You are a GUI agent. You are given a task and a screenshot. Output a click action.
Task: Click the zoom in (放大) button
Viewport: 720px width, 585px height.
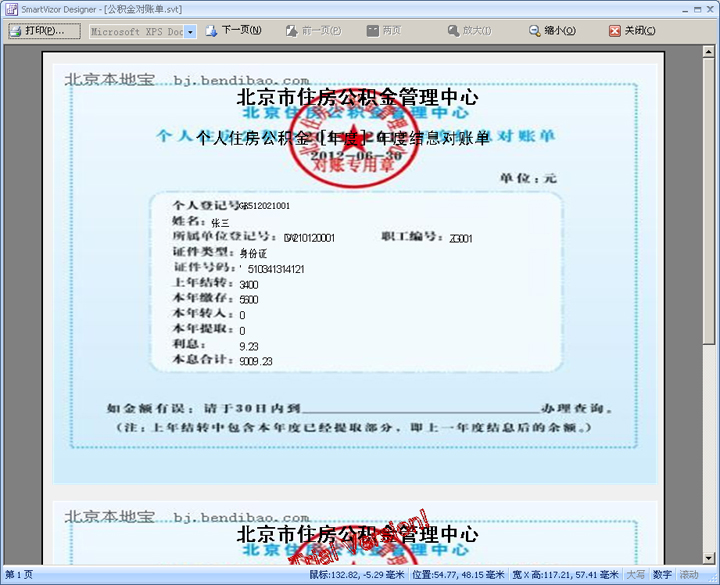[x=469, y=31]
